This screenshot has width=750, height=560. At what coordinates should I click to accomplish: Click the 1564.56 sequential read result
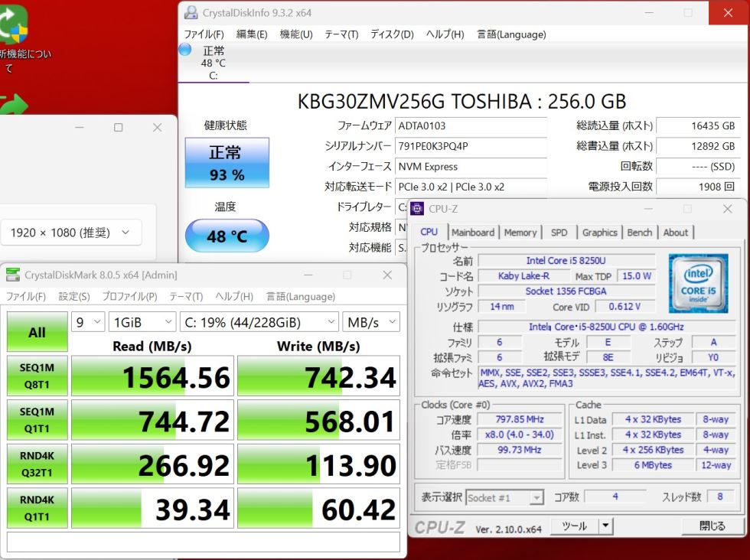tap(152, 376)
